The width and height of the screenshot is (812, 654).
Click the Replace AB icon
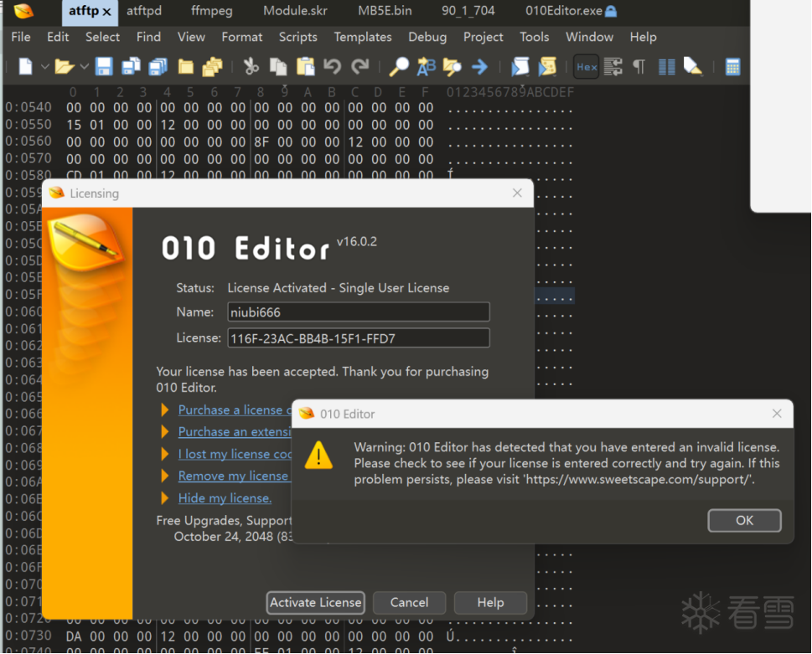tap(426, 67)
